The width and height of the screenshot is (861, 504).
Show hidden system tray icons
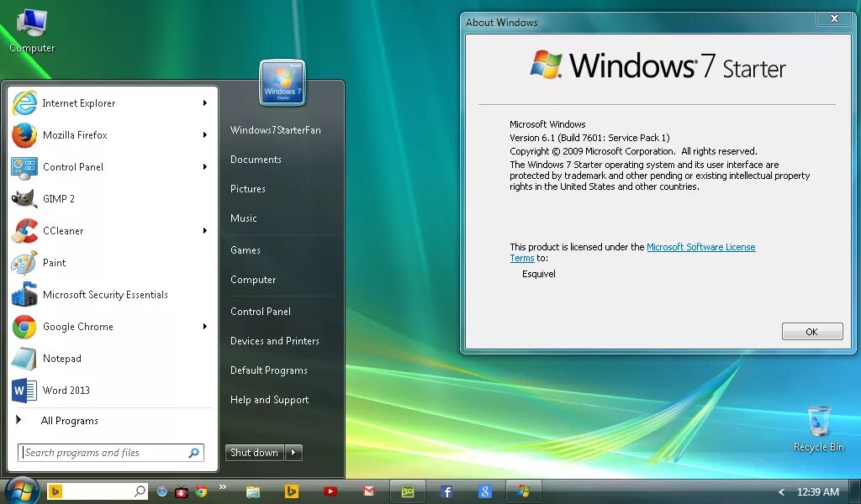pos(781,492)
